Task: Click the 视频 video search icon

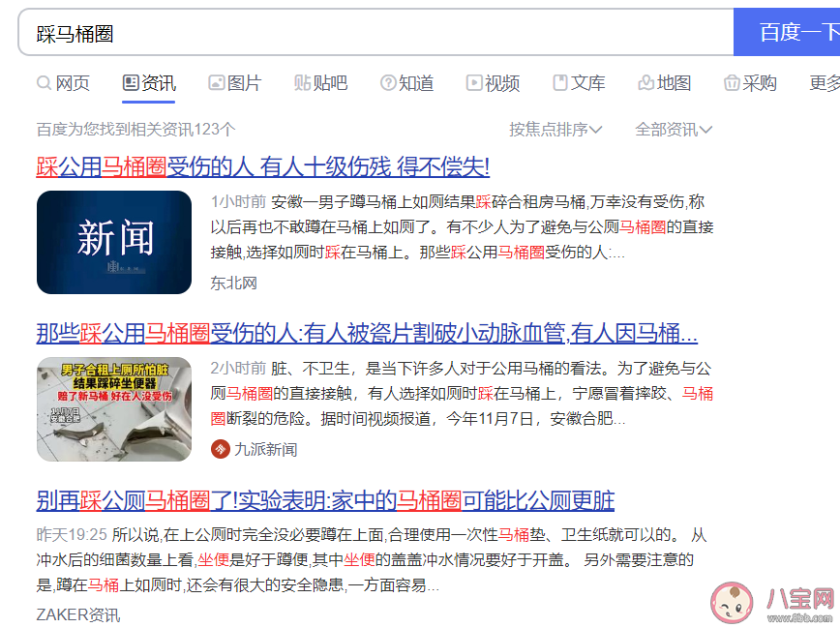Action: pos(473,82)
